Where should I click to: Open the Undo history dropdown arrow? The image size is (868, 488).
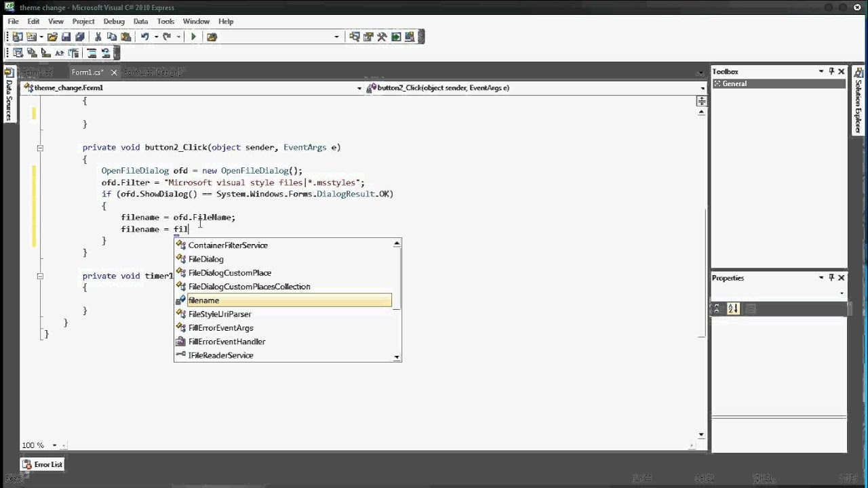[x=156, y=37]
